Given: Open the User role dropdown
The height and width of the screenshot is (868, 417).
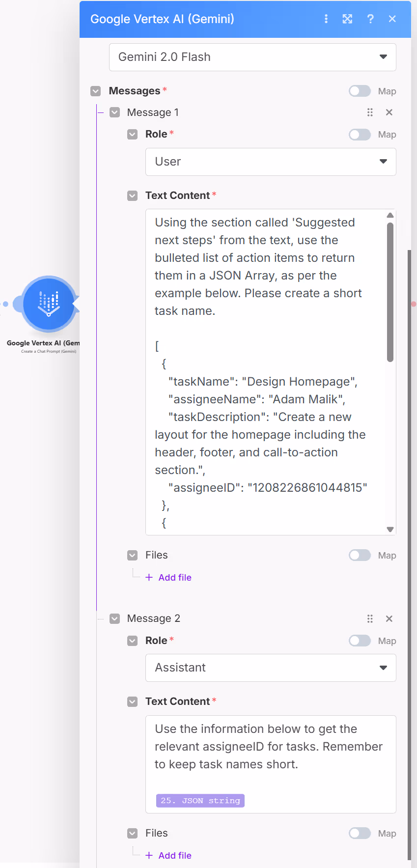Looking at the screenshot, I should [x=271, y=162].
